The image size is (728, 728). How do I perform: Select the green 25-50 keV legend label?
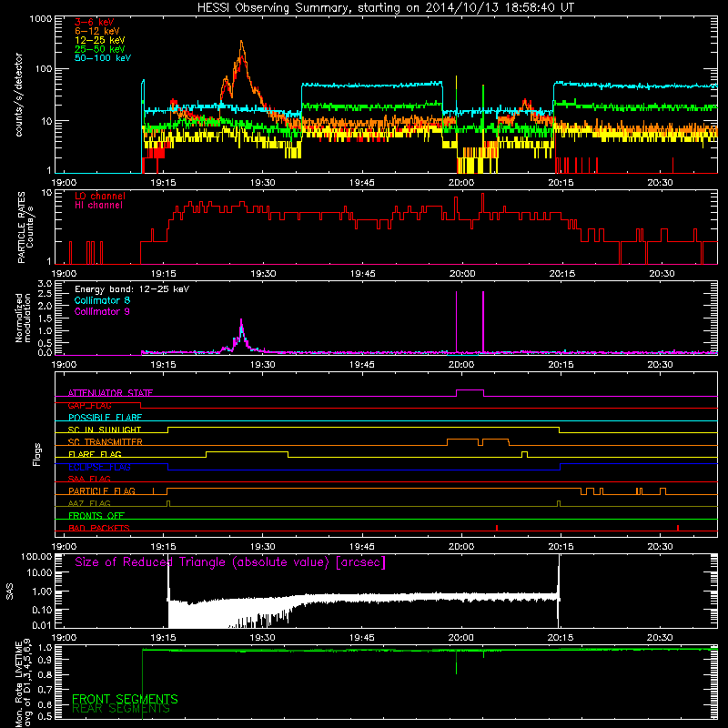(x=99, y=49)
